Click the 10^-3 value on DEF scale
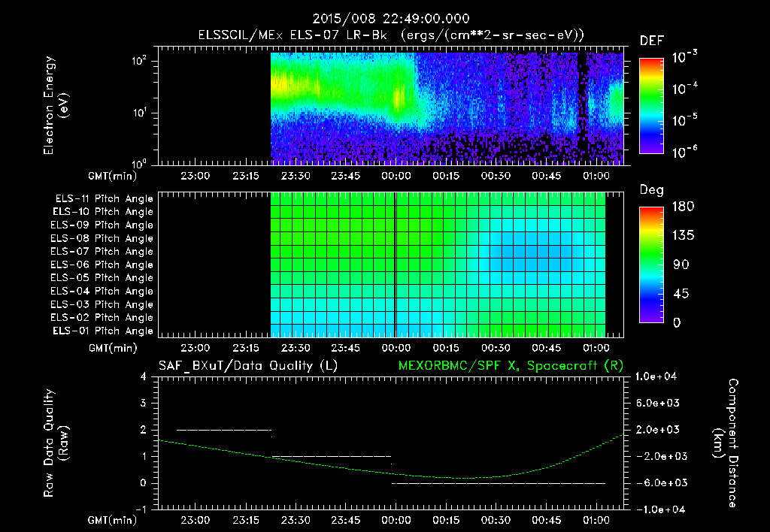Screen dimensions: 770x532 pos(685,57)
